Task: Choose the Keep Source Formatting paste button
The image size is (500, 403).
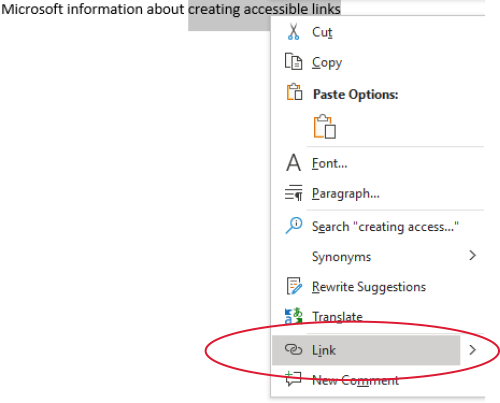Action: pos(324,127)
